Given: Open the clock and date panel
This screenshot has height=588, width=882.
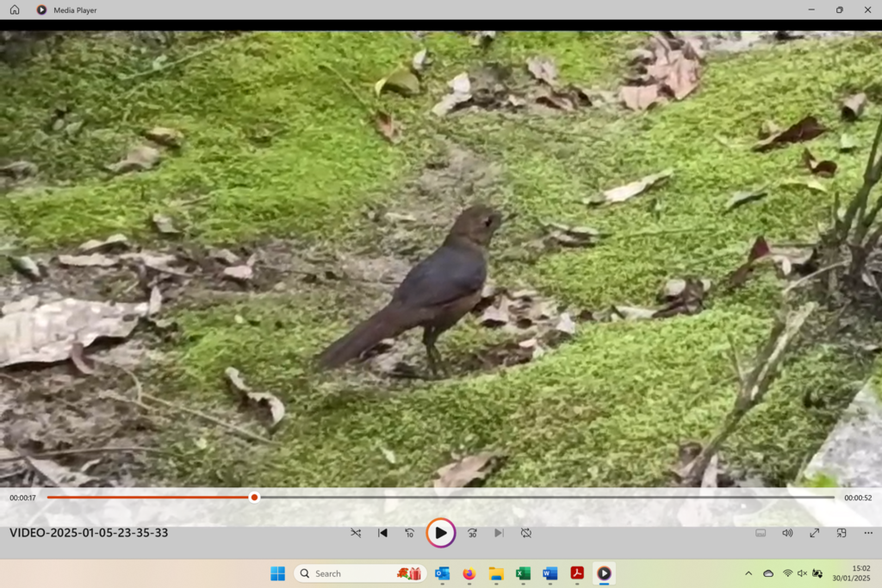Looking at the screenshot, I should (x=849, y=573).
